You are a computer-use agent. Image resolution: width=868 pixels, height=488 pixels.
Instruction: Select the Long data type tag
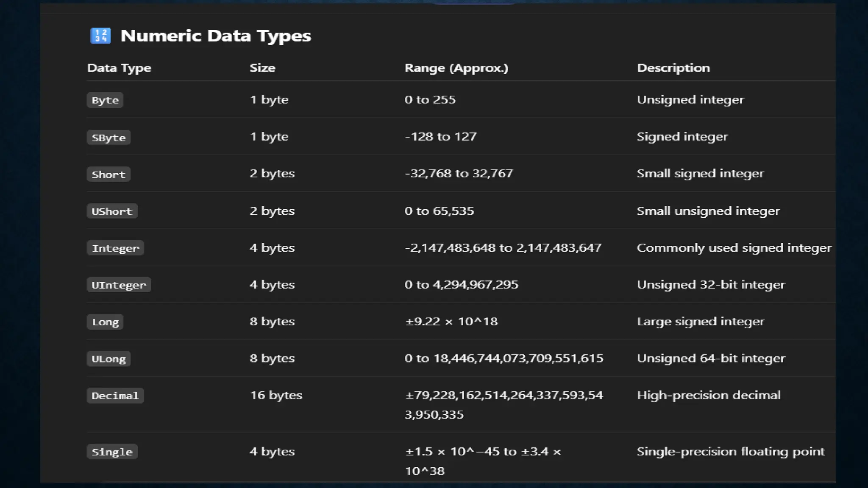105,322
